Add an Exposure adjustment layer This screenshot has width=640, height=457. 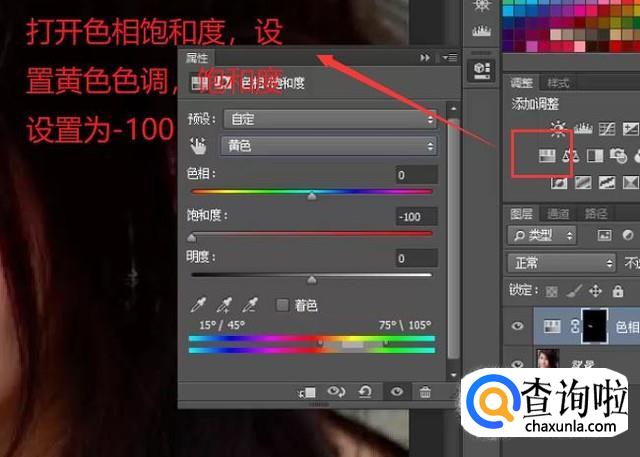pos(631,129)
